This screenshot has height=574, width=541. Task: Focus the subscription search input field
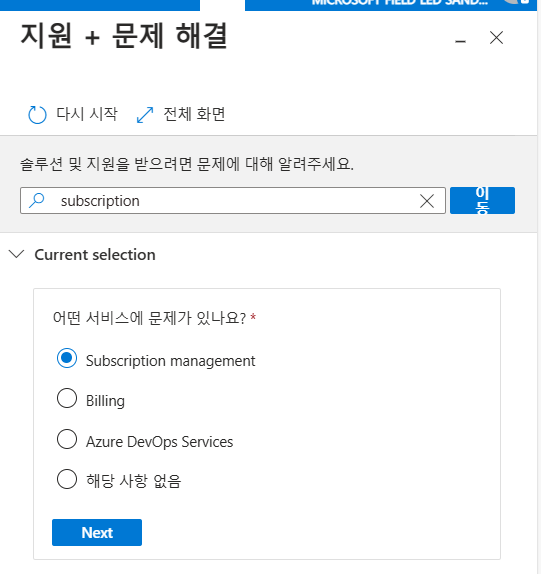(233, 201)
